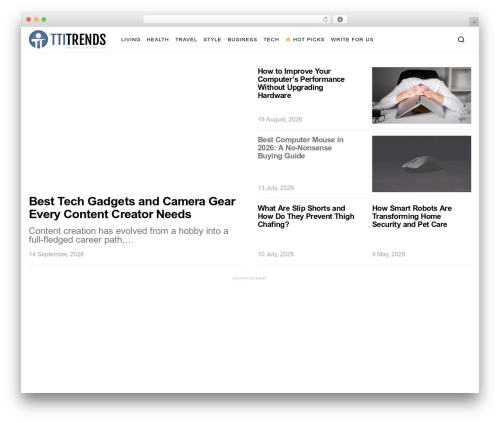The image size is (500, 423).
Task: Click the 'Content creation has evolved' excerpt
Action: [128, 235]
